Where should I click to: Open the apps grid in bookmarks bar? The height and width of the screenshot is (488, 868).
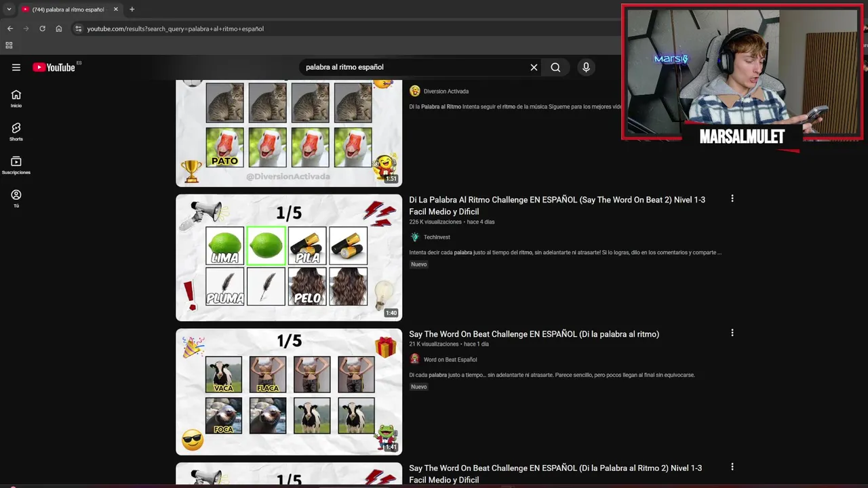coord(9,45)
